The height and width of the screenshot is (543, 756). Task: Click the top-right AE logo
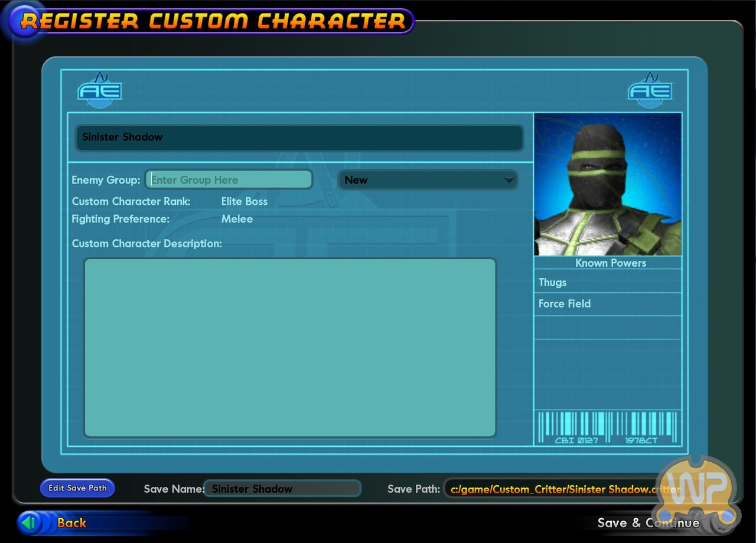coord(650,91)
